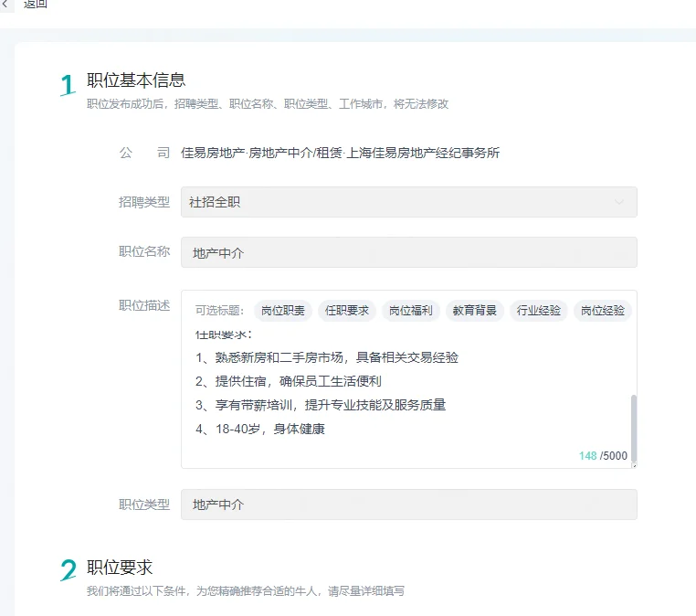Insert the 岗位福利 title tag
Screen dimensions: 696x616
411,311
